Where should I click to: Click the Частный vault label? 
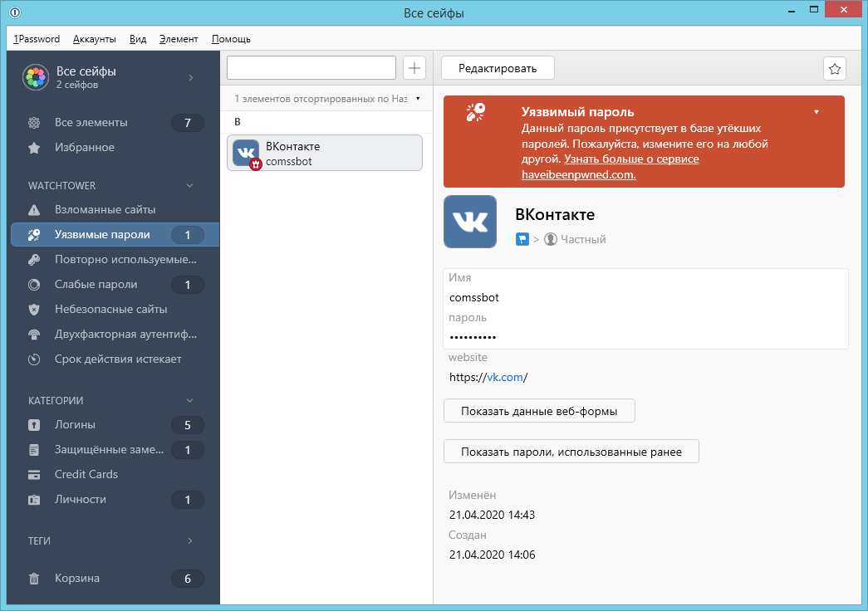(583, 239)
